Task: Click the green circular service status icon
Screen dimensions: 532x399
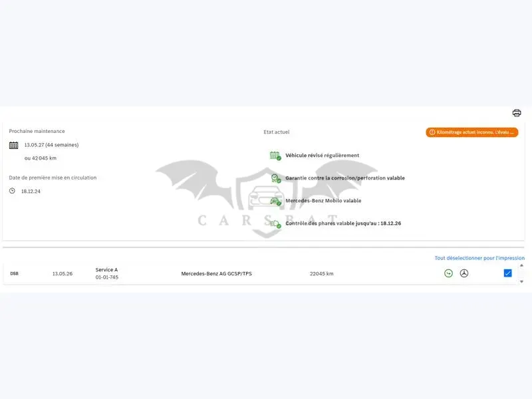Action: pos(448,273)
